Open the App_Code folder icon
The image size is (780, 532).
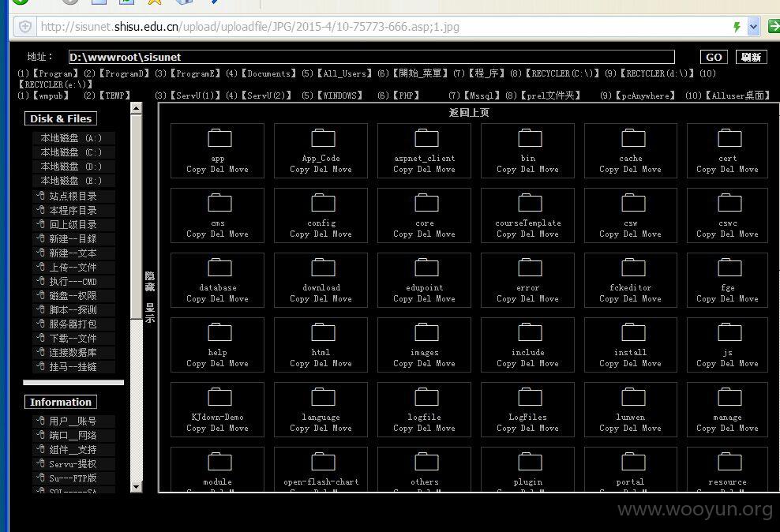click(324, 137)
